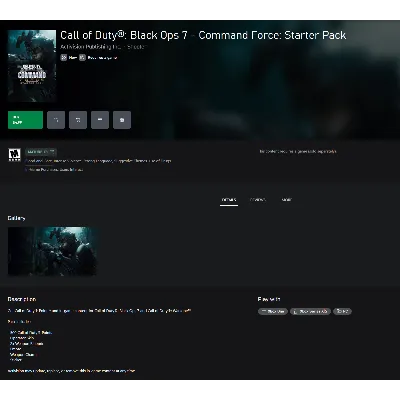
Task: Click the Call of Duty Points item in list
Action: [x=31, y=333]
